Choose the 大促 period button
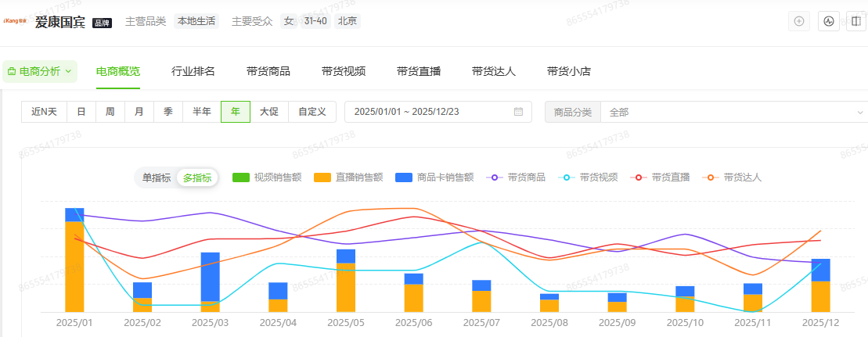 click(x=269, y=112)
